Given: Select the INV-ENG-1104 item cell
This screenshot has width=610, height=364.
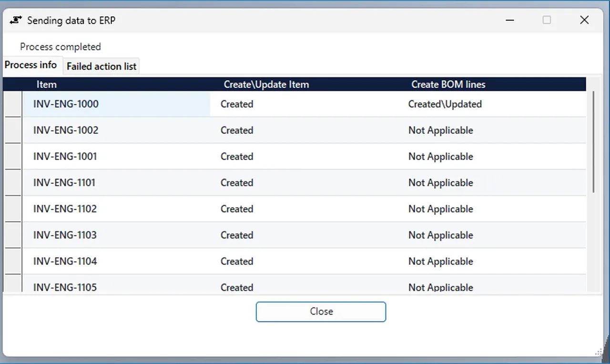Looking at the screenshot, I should (116, 261).
